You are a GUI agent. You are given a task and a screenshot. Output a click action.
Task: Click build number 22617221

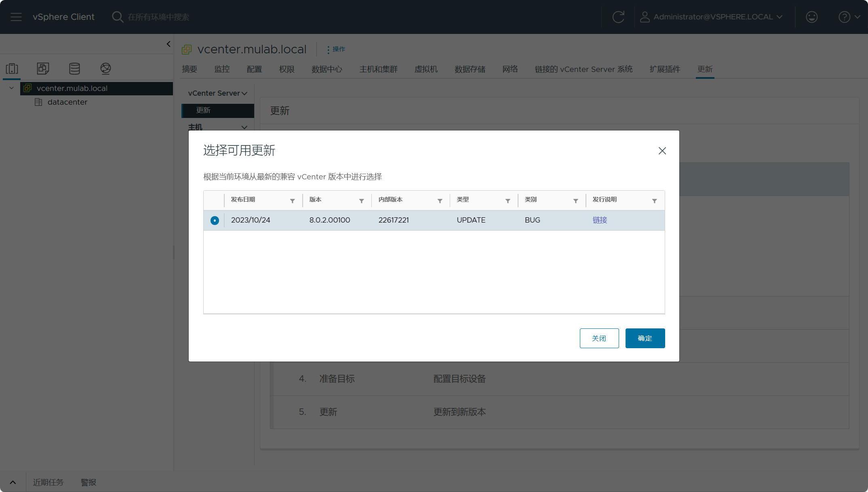coord(394,220)
